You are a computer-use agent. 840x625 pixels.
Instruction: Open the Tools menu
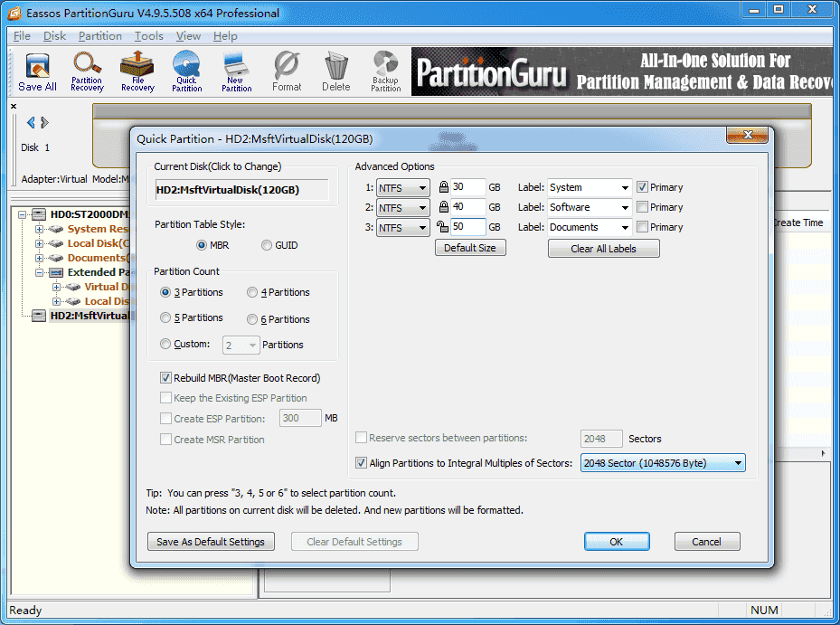point(148,36)
